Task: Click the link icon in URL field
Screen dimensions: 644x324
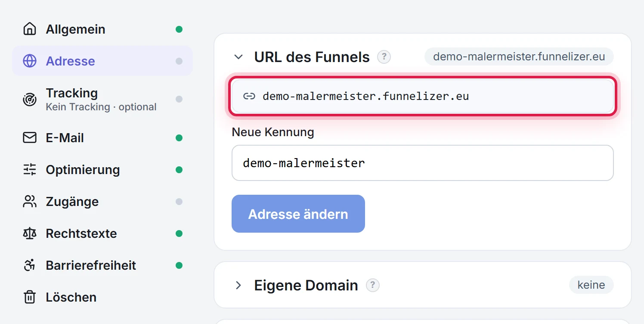Action: click(x=249, y=96)
